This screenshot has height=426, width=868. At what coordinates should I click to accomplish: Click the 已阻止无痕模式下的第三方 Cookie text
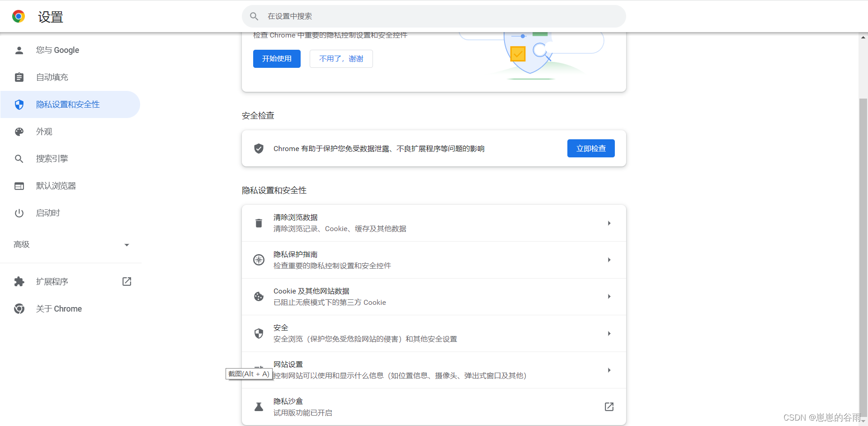(x=330, y=303)
